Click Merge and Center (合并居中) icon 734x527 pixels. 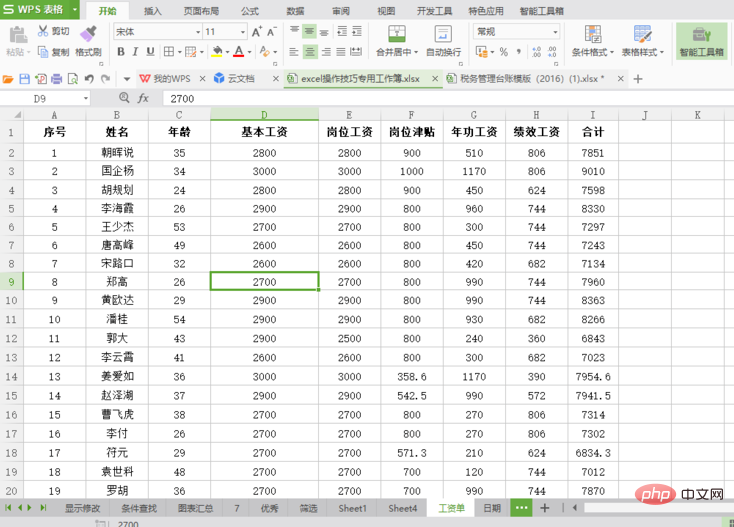point(397,34)
